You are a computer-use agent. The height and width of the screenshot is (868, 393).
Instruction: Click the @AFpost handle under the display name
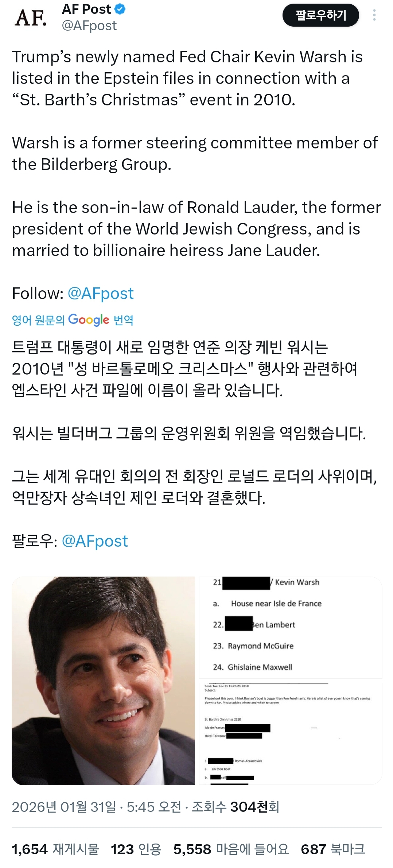[88, 25]
